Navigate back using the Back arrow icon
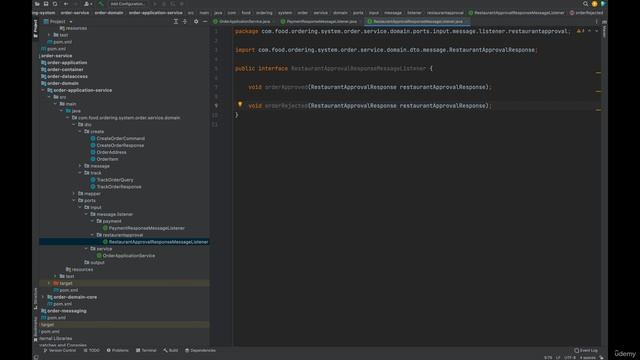Viewport: 640px width, 360px height. [x=66, y=4]
